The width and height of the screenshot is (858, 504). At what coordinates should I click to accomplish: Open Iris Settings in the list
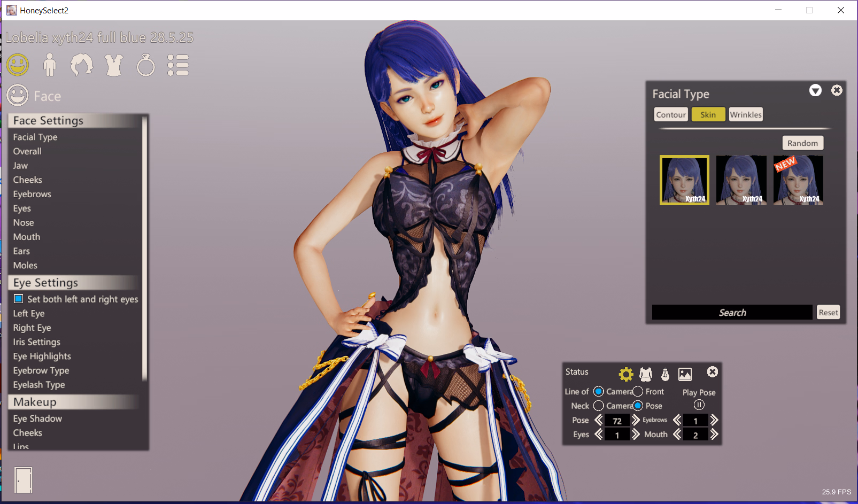(36, 342)
